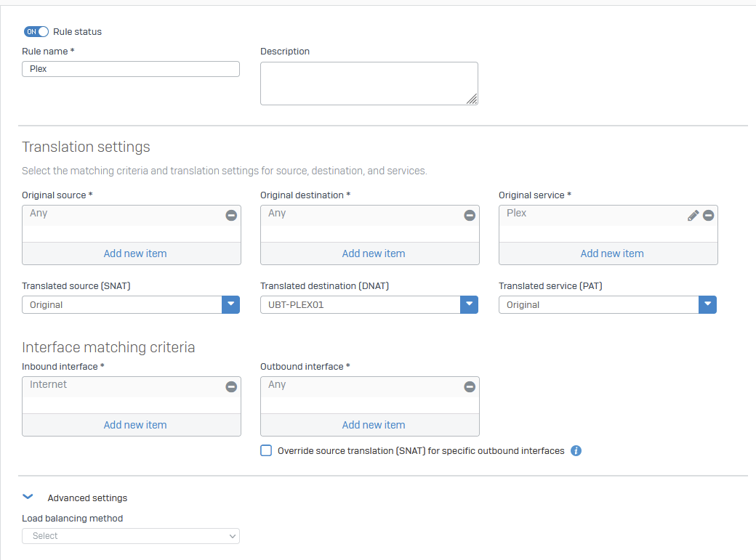
Task: Remove Any from Original destination list
Action: click(x=470, y=216)
